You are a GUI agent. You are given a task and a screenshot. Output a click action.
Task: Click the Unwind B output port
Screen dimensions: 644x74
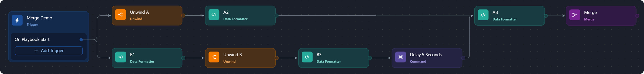[276, 58]
